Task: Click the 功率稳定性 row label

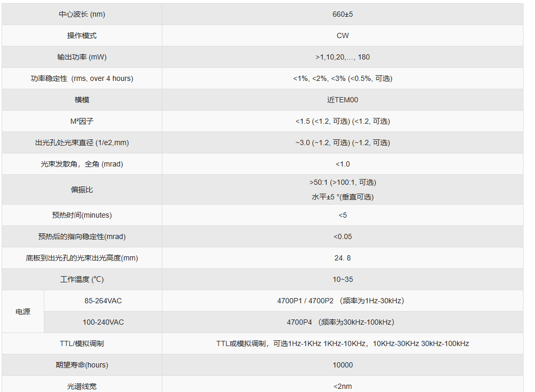Action: (x=82, y=78)
